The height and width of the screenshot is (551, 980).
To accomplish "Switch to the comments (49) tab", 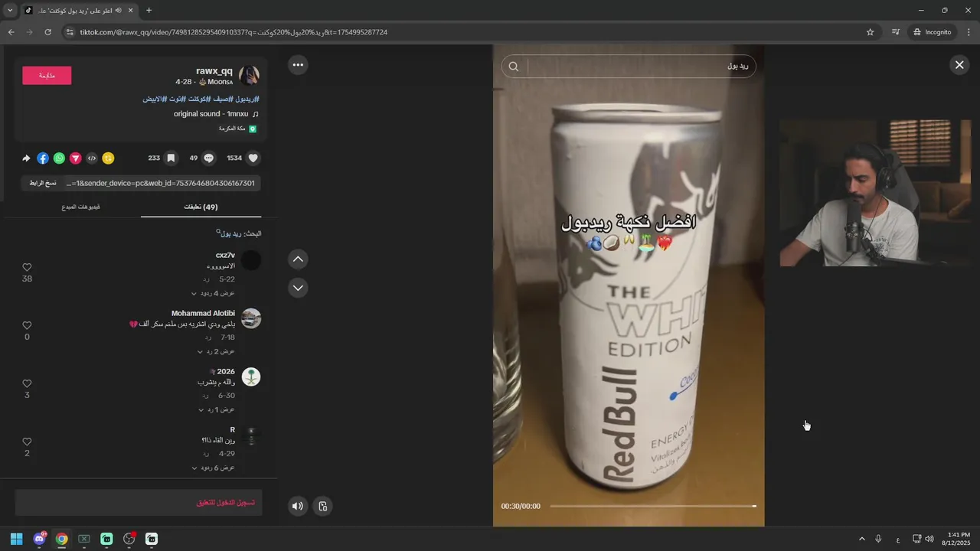I will [201, 207].
